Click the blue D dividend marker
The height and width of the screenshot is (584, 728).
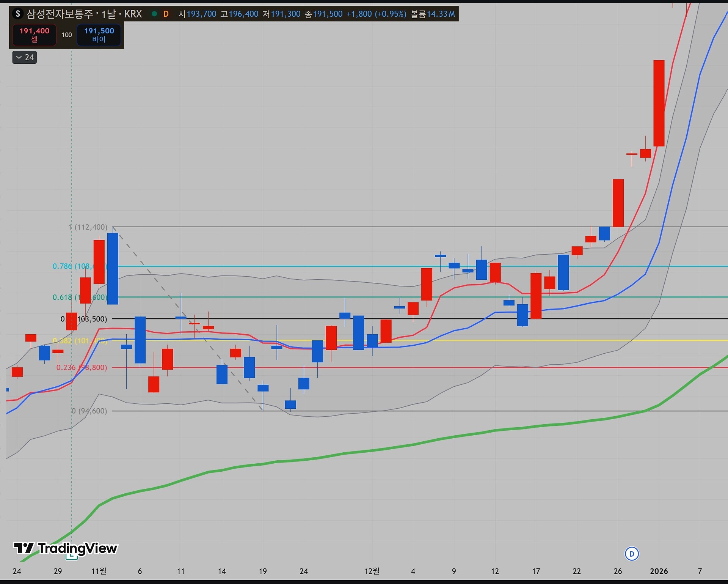(x=632, y=554)
